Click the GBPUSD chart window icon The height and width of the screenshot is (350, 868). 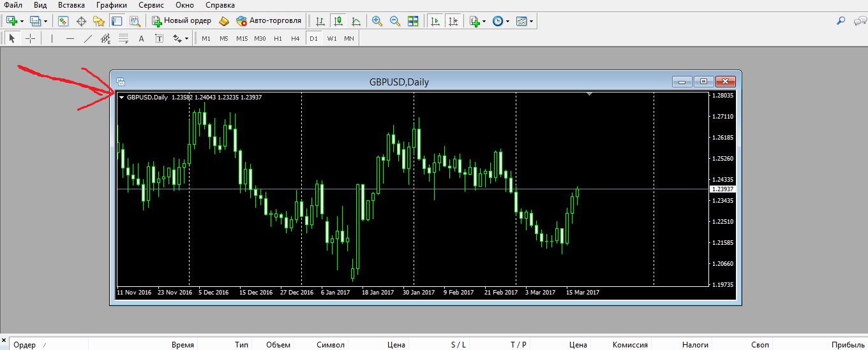(121, 82)
